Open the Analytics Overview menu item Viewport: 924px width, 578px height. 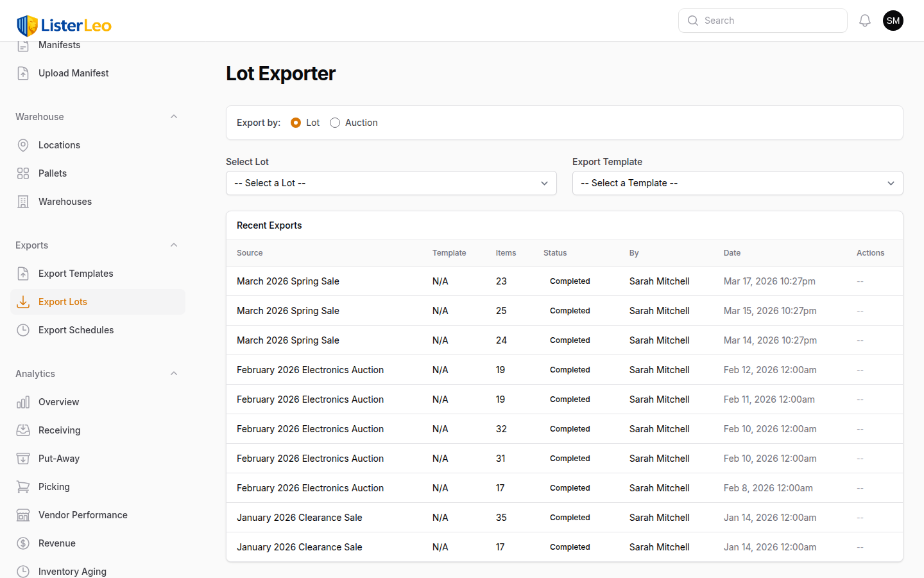coord(58,401)
